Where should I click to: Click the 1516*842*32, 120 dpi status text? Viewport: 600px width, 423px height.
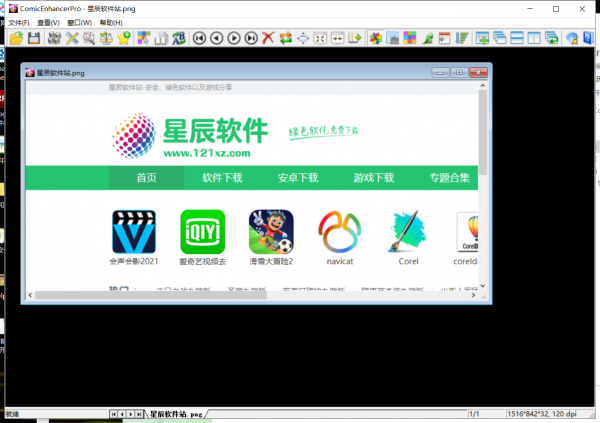pyautogui.click(x=542, y=414)
